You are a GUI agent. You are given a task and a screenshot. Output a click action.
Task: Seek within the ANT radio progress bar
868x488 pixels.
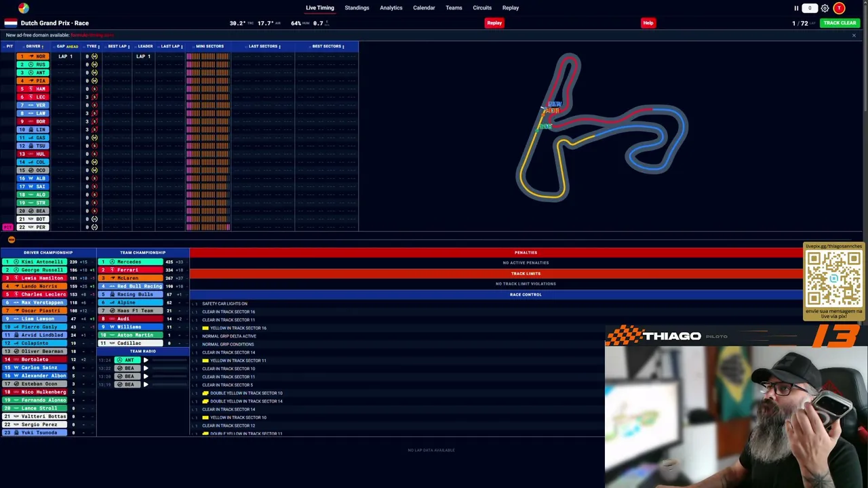(170, 360)
